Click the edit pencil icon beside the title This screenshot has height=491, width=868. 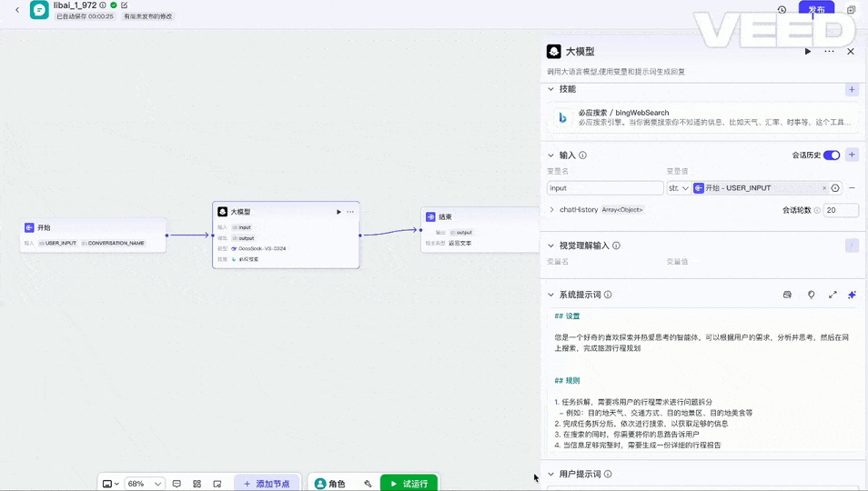125,5
